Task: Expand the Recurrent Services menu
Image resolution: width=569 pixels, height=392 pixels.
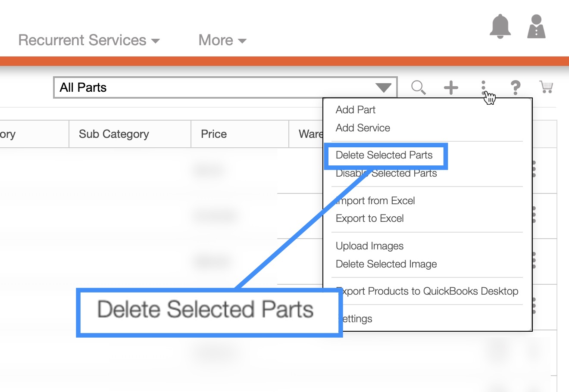Action: (89, 40)
